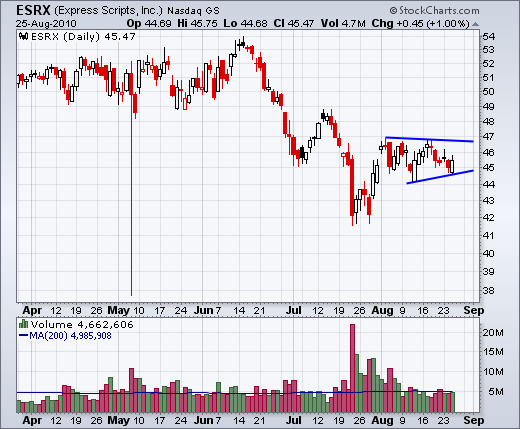The image size is (520, 429).
Task: Click the 47 price axis label
Action: [x=488, y=136]
